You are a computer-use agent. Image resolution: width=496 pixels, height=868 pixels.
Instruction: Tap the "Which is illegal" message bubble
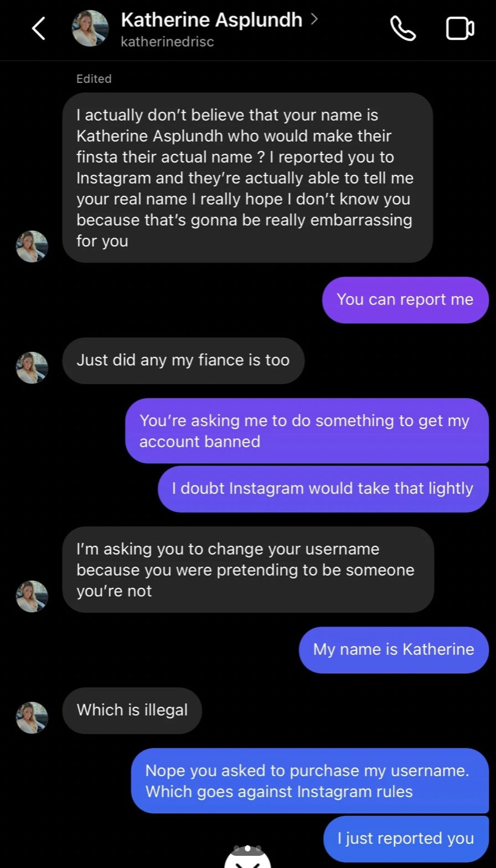tap(132, 710)
